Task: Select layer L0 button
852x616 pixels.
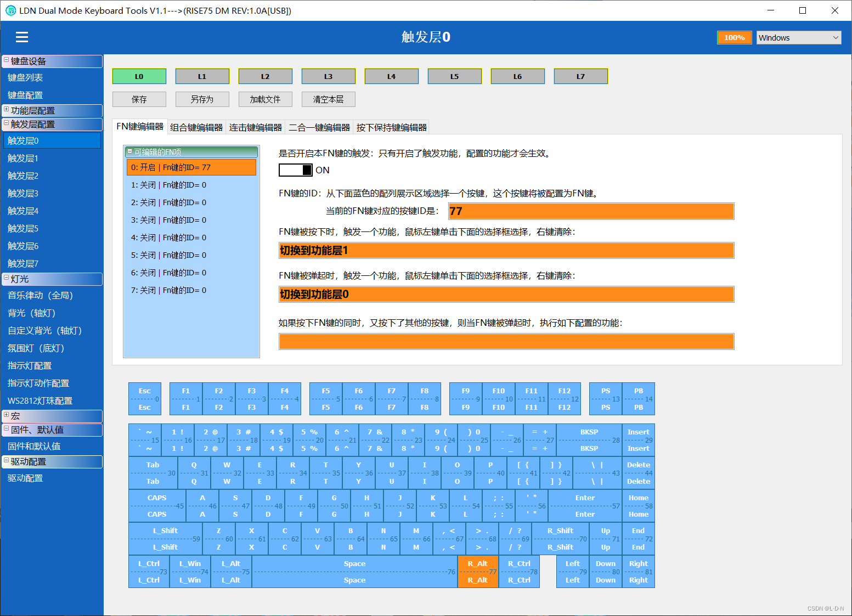Action: (139, 76)
